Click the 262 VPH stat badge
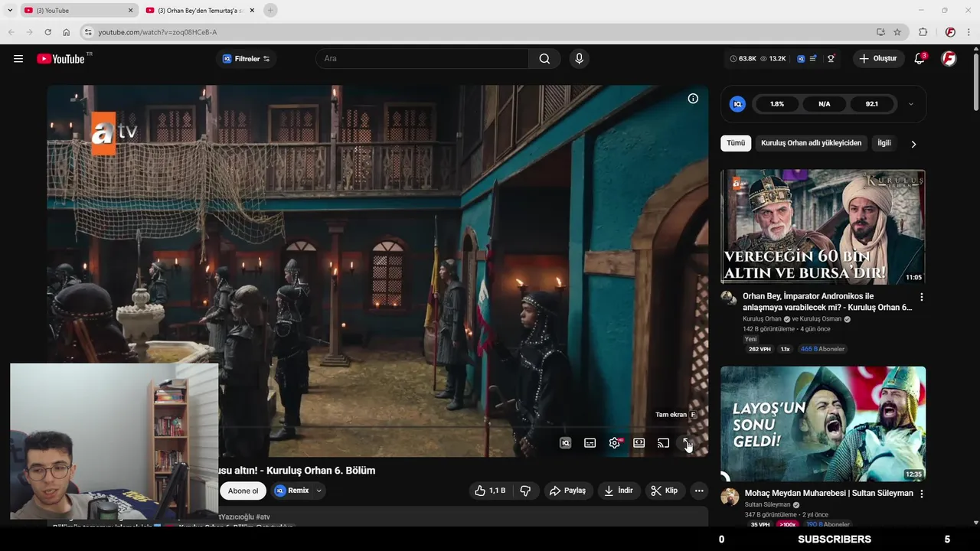 [759, 349]
